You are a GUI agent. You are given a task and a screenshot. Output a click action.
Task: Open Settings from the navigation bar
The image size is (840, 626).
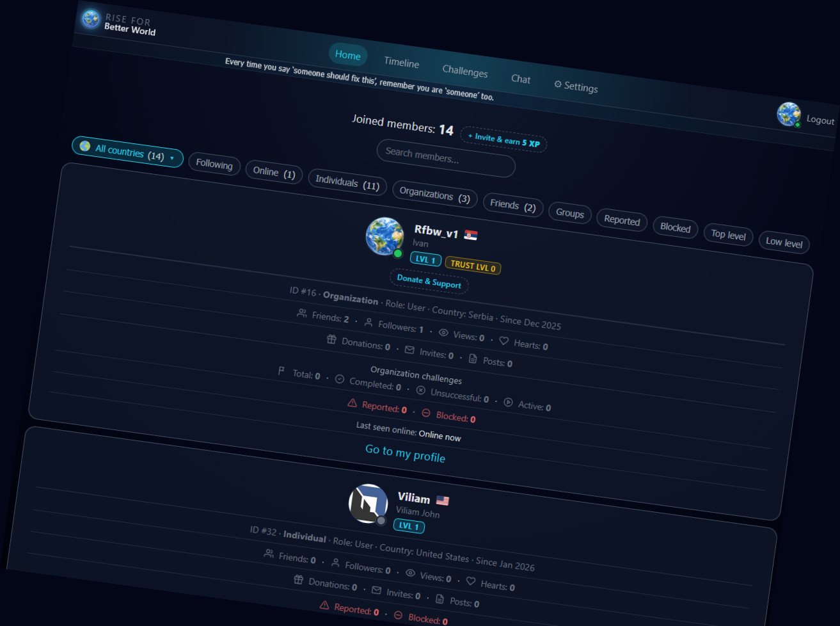click(x=576, y=87)
